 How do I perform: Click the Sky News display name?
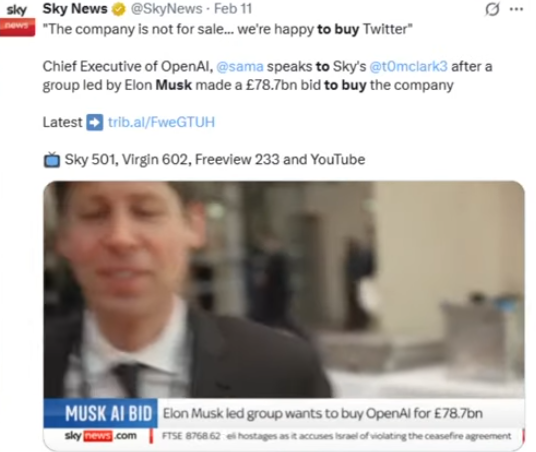(x=75, y=9)
